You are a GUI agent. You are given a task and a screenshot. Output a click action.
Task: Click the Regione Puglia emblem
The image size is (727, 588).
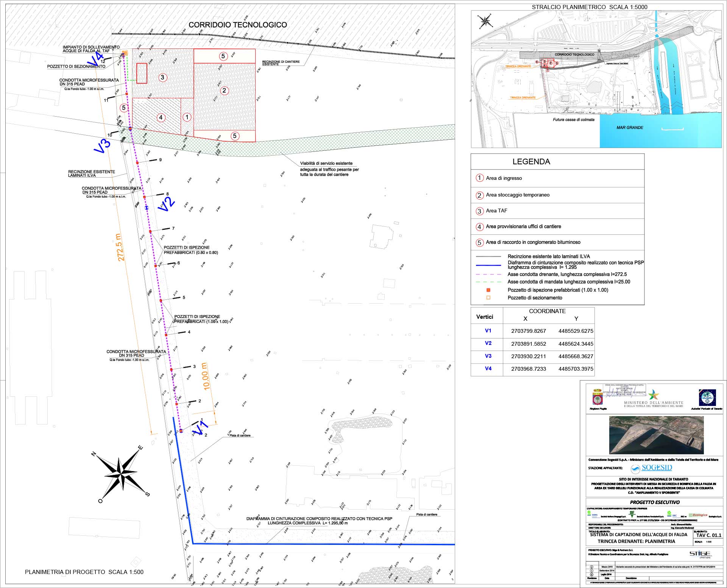click(x=598, y=398)
